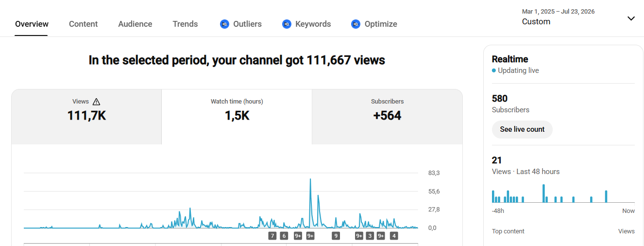
Task: Click the chart marker labeled 9
Action: tap(335, 236)
